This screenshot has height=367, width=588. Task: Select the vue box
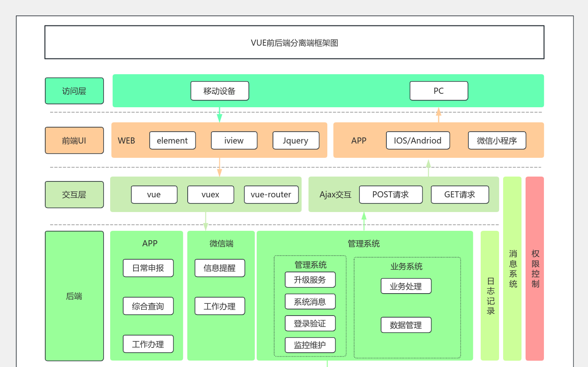154,195
